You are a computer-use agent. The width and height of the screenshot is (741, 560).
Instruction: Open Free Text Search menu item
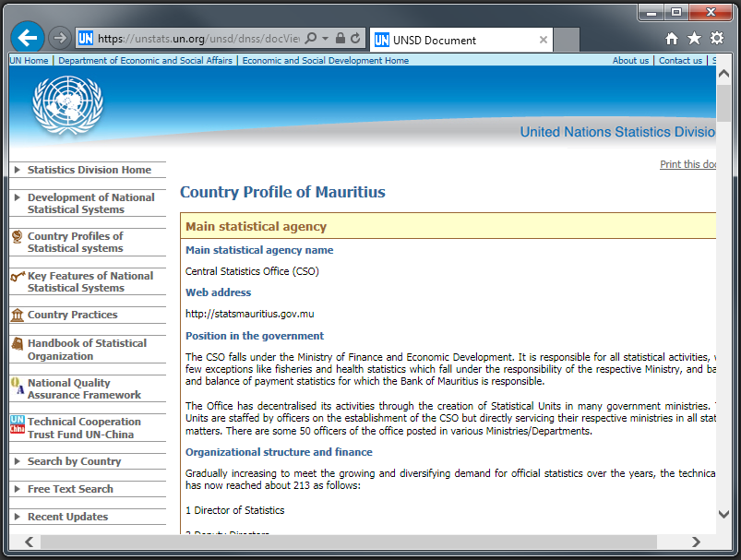pyautogui.click(x=70, y=489)
